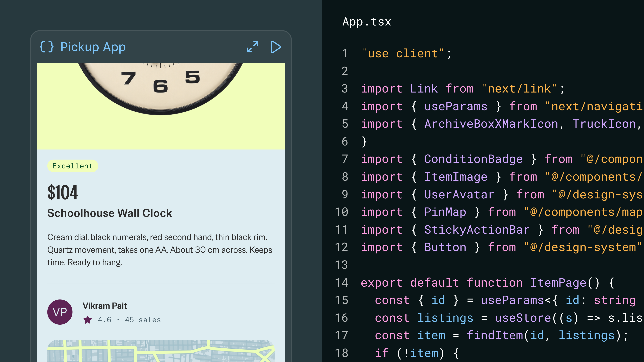Click the star rating icon

88,320
